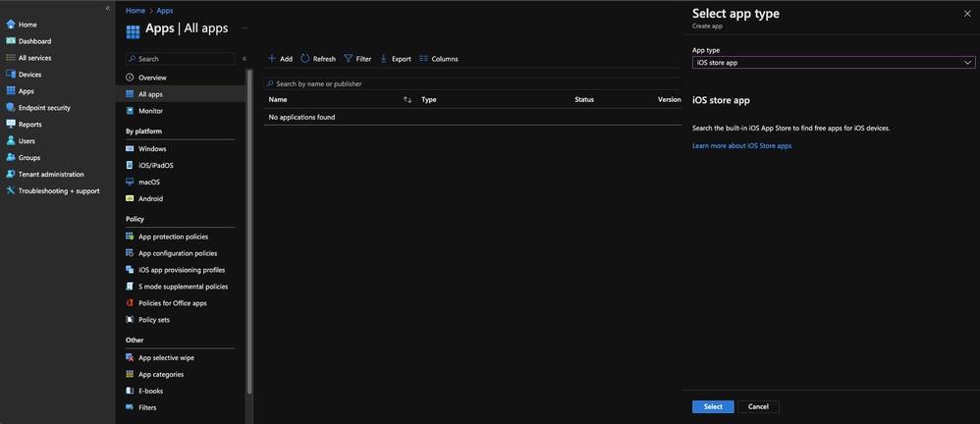Click the Apps grid icon in sidebar

[11, 91]
